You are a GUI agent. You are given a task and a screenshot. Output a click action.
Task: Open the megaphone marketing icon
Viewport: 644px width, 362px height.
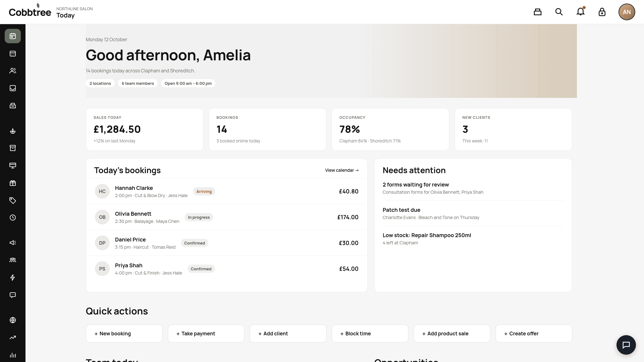tap(13, 243)
